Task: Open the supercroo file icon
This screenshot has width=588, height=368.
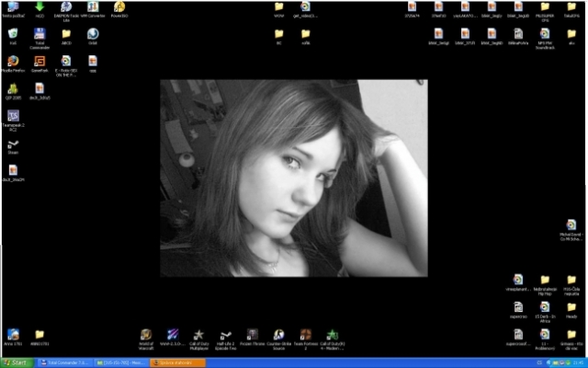Action: [518, 310]
